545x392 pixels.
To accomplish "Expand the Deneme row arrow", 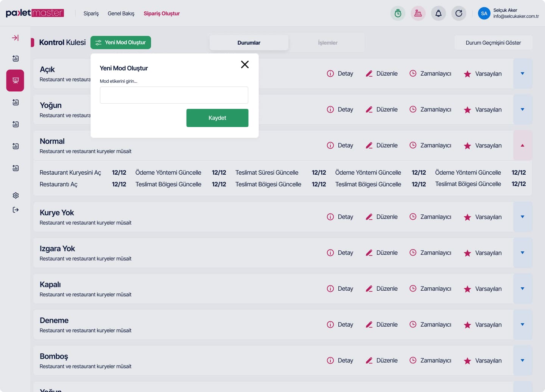I will point(523,324).
